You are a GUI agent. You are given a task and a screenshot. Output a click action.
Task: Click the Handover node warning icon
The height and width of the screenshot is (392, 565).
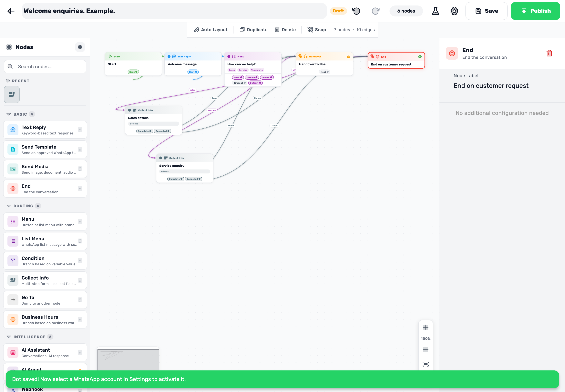coord(348,56)
